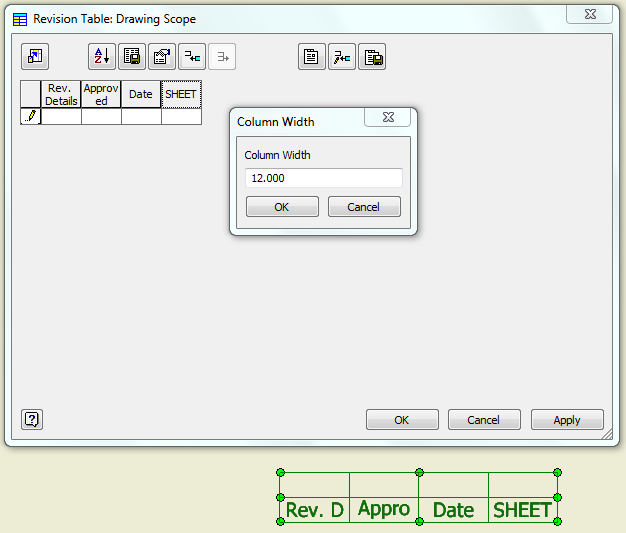The height and width of the screenshot is (533, 626).
Task: Click Cancel in Column Width dialog
Action: click(x=364, y=206)
